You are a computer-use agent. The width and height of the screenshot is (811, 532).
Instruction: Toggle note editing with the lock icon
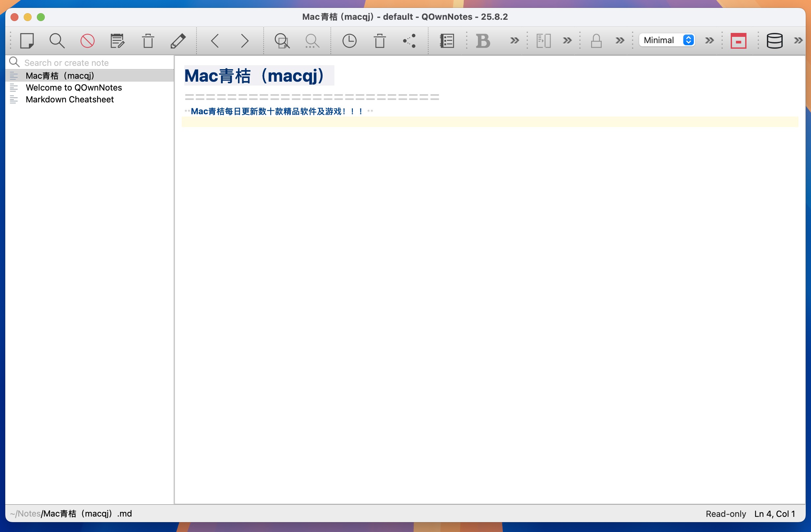pyautogui.click(x=596, y=40)
